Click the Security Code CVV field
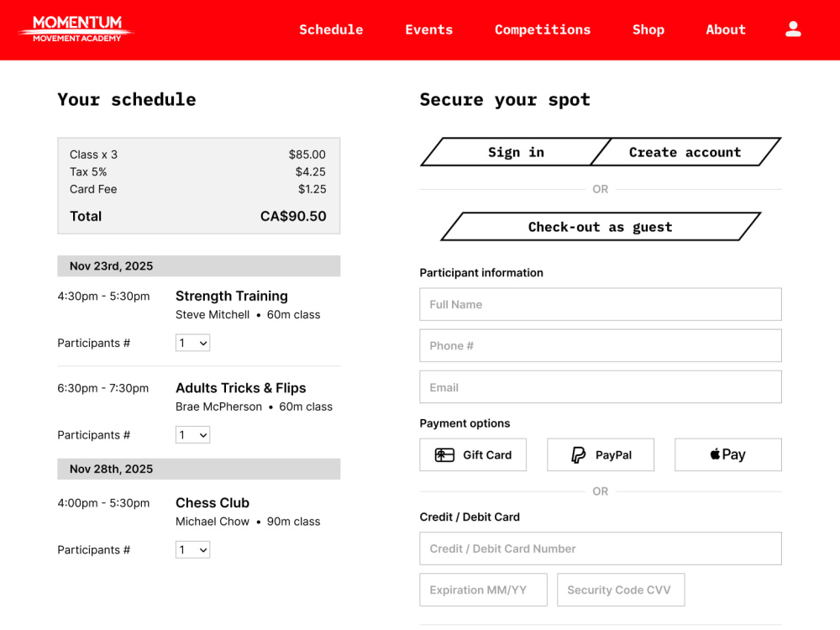The image size is (840, 630). (x=621, y=590)
